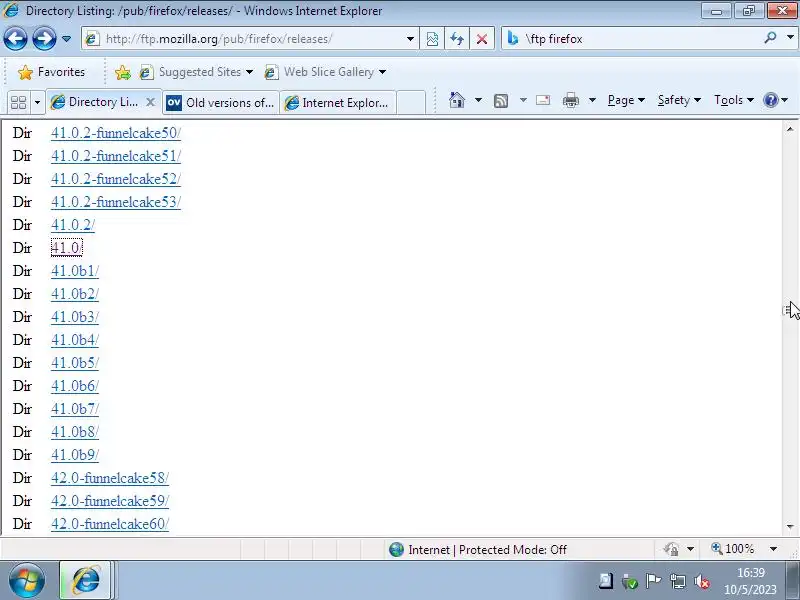Open the Windows Start orb
Viewport: 800px width, 600px height.
click(x=27, y=581)
